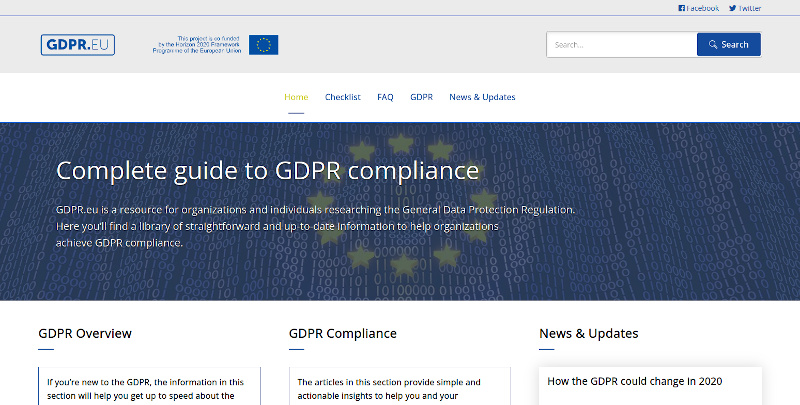Click the GDPR Overview intro text box
This screenshot has height=405, width=800.
[148, 388]
